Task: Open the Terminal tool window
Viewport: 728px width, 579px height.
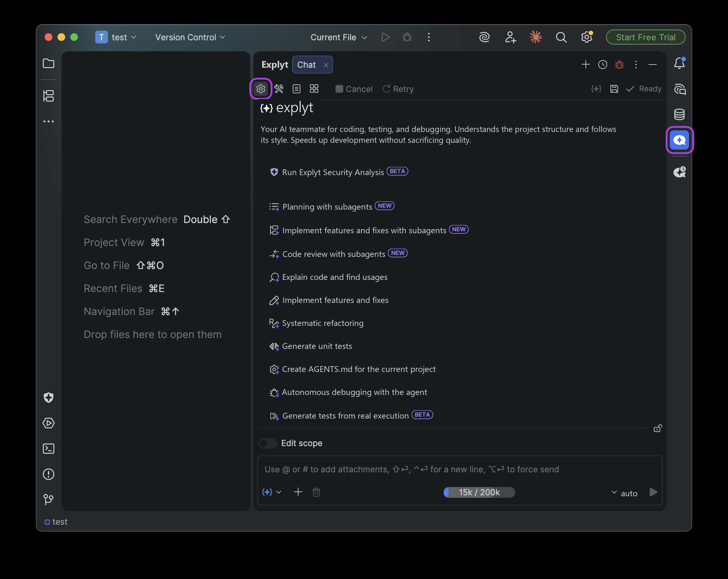Action: click(49, 449)
